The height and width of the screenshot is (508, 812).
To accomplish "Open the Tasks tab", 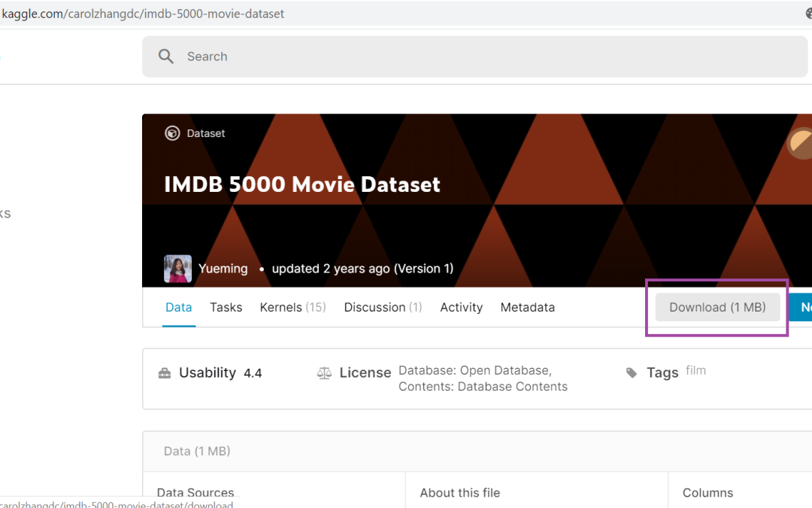I will pyautogui.click(x=226, y=307).
